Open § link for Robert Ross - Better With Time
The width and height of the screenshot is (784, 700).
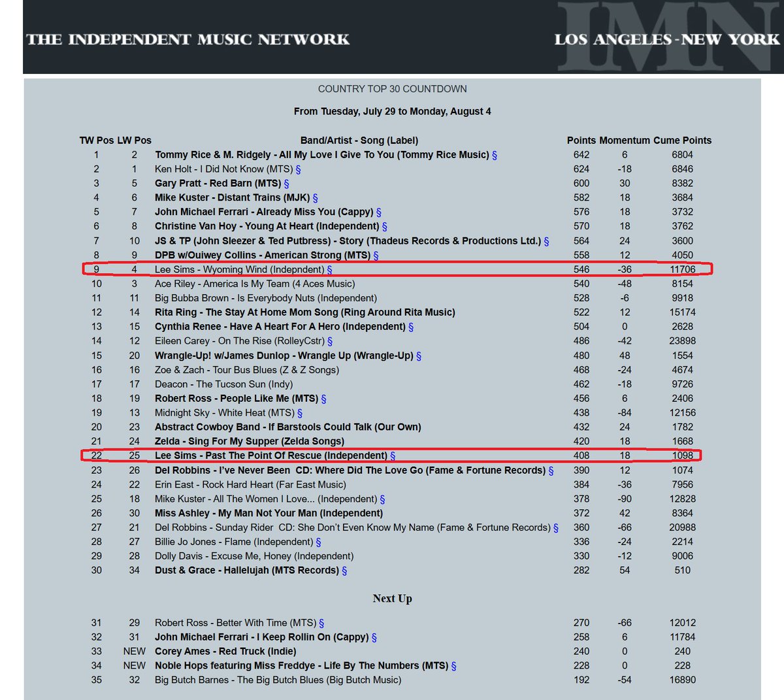321,623
